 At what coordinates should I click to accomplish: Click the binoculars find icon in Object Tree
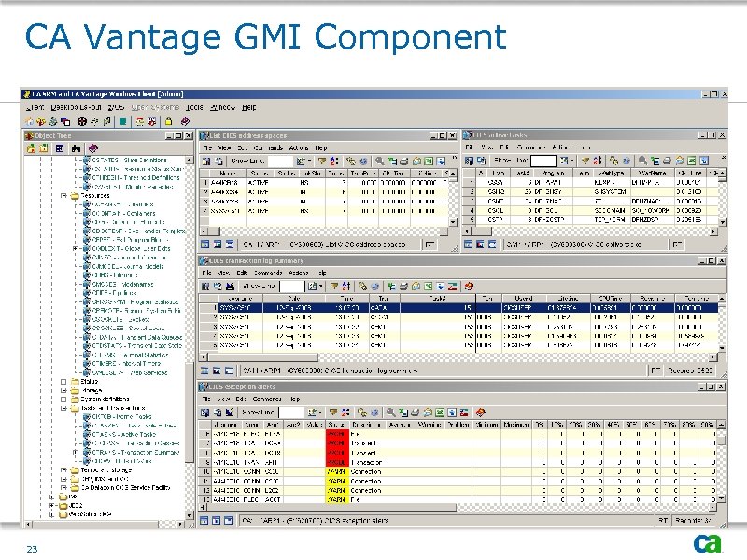[77, 148]
